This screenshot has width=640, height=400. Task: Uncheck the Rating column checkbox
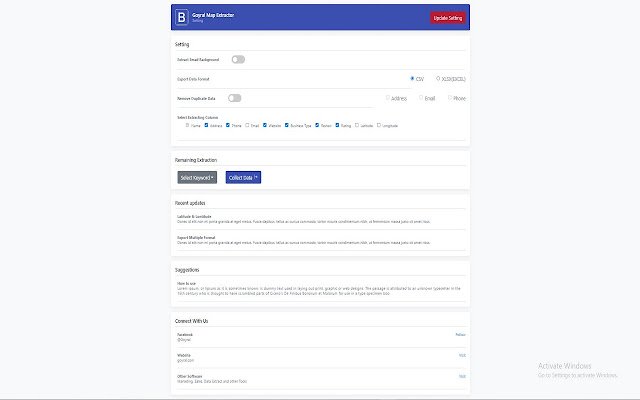(x=337, y=125)
